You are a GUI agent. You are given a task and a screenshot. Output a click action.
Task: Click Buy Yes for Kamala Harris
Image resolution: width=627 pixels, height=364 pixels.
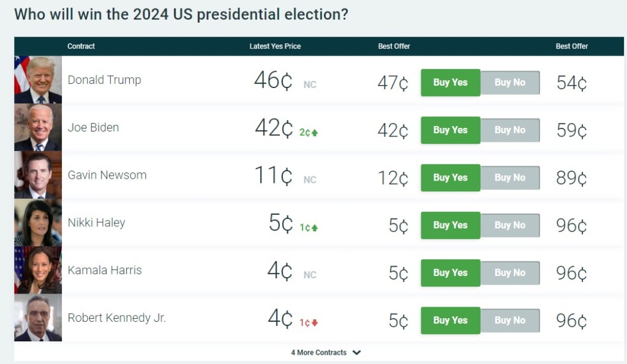[x=450, y=273]
